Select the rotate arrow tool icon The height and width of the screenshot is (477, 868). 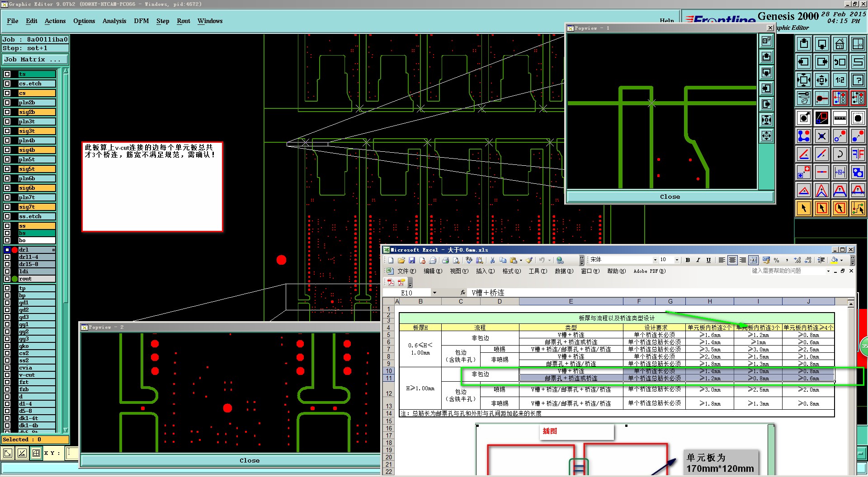pos(840,154)
